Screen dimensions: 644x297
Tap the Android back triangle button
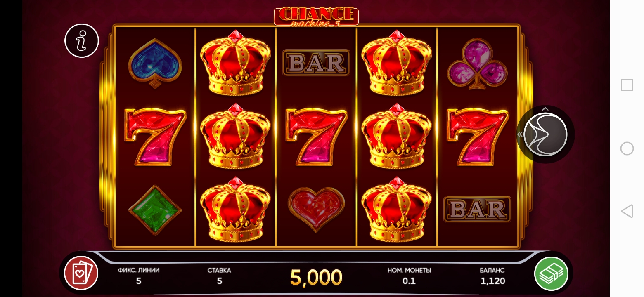pyautogui.click(x=627, y=211)
